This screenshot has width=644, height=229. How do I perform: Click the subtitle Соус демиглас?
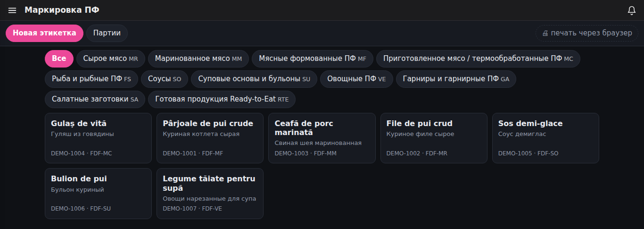[x=521, y=134]
